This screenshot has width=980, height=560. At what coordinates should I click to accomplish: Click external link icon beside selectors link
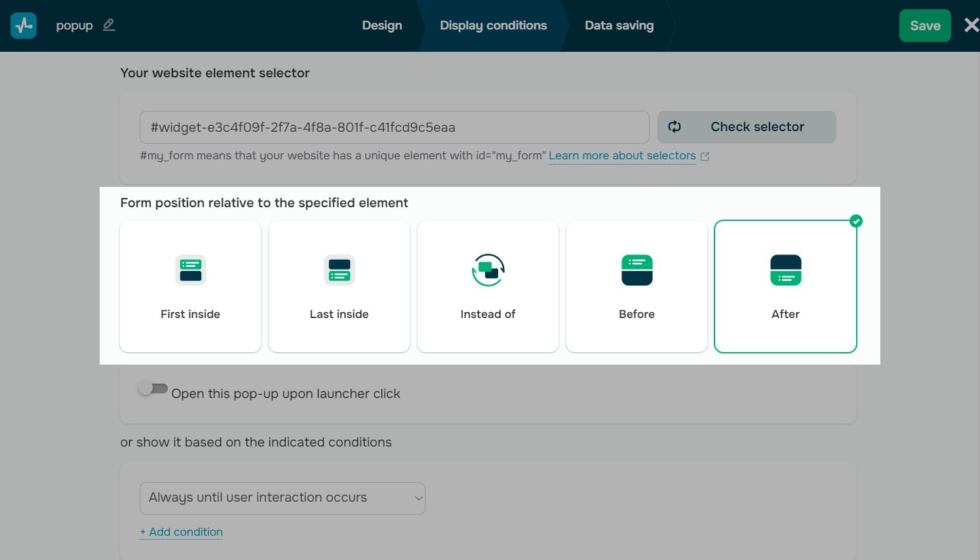click(x=705, y=157)
